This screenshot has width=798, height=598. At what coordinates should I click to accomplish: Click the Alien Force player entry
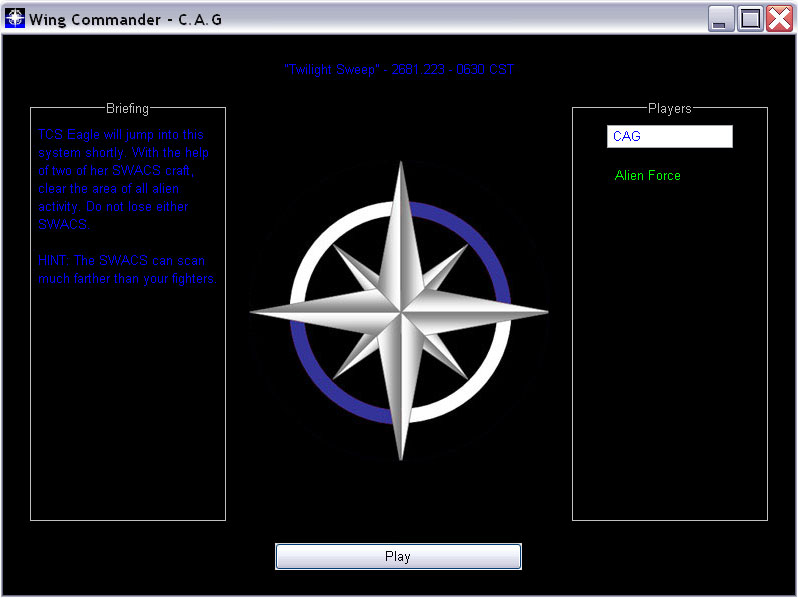[647, 176]
